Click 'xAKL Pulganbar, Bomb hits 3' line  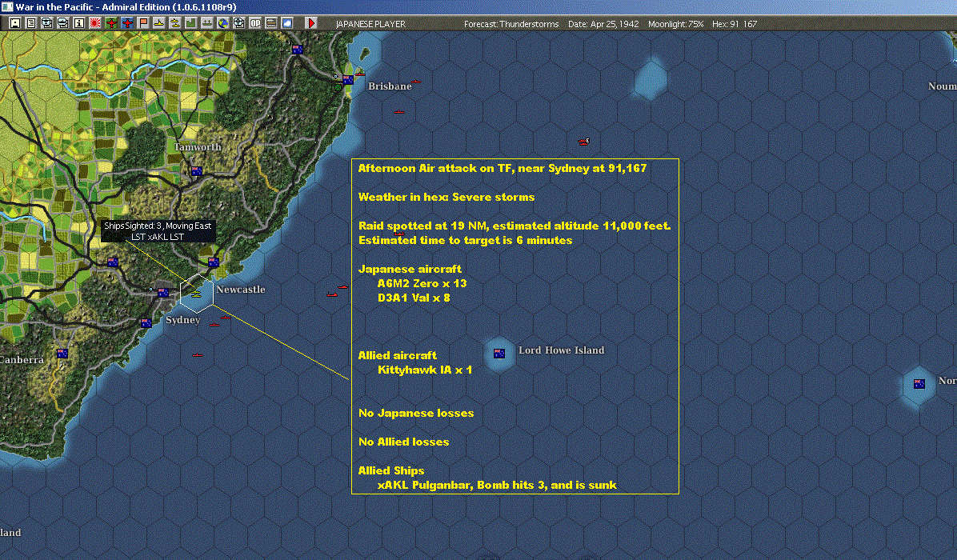coord(497,485)
